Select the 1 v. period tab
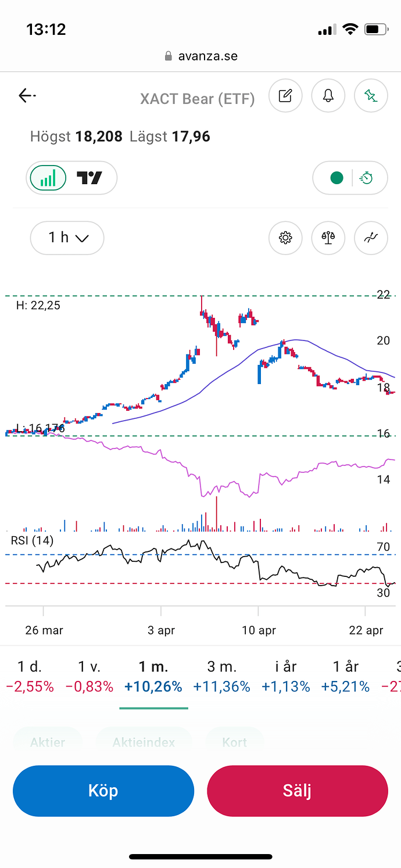Viewport: 401px width, 868px height. point(89,676)
